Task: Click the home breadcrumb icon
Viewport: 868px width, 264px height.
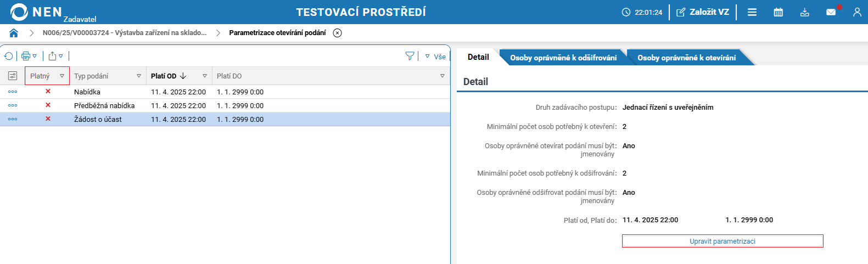Action: 14,33
